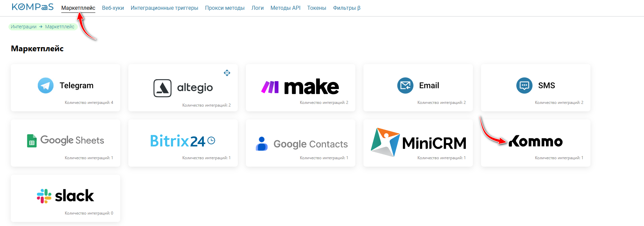Click make's 'Количество интеграций: 2' text
This screenshot has width=644, height=226.
tap(324, 103)
